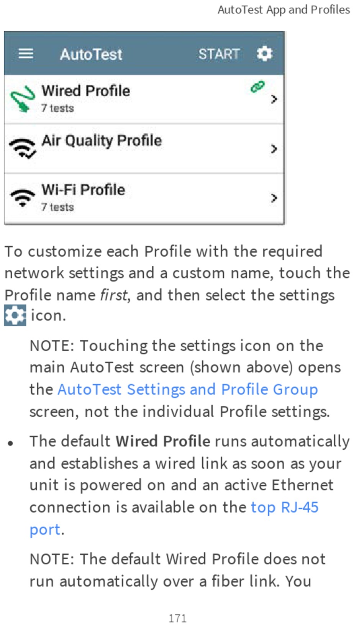The image size is (364, 631).
Task: Click the Wi-Fi Profile 7 tests label
Action: (57, 207)
